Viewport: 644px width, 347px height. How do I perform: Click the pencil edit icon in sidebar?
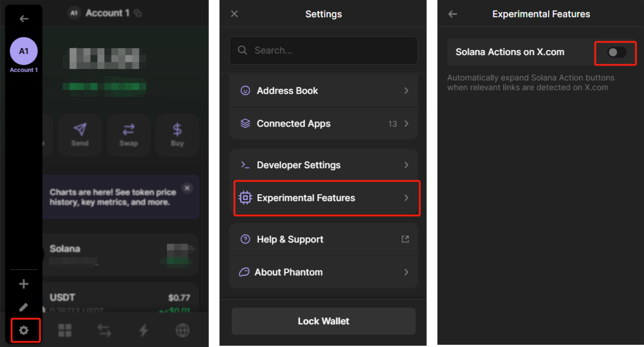tap(24, 307)
